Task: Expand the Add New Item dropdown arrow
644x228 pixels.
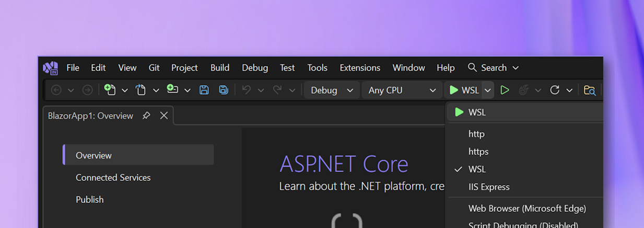Action: (187, 90)
